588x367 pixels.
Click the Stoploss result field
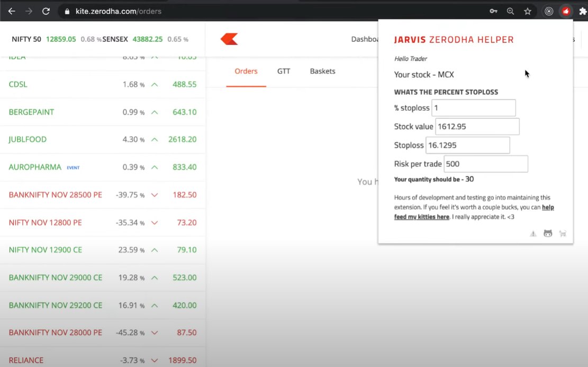click(468, 145)
